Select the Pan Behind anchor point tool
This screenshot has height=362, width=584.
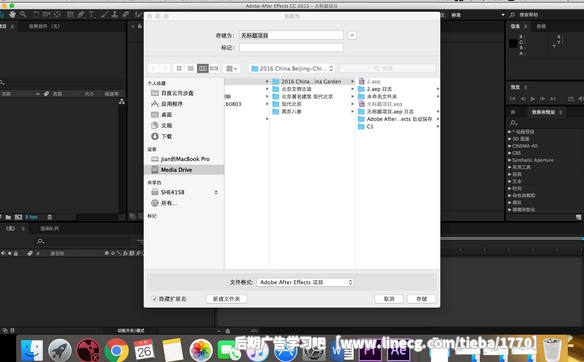[57, 15]
